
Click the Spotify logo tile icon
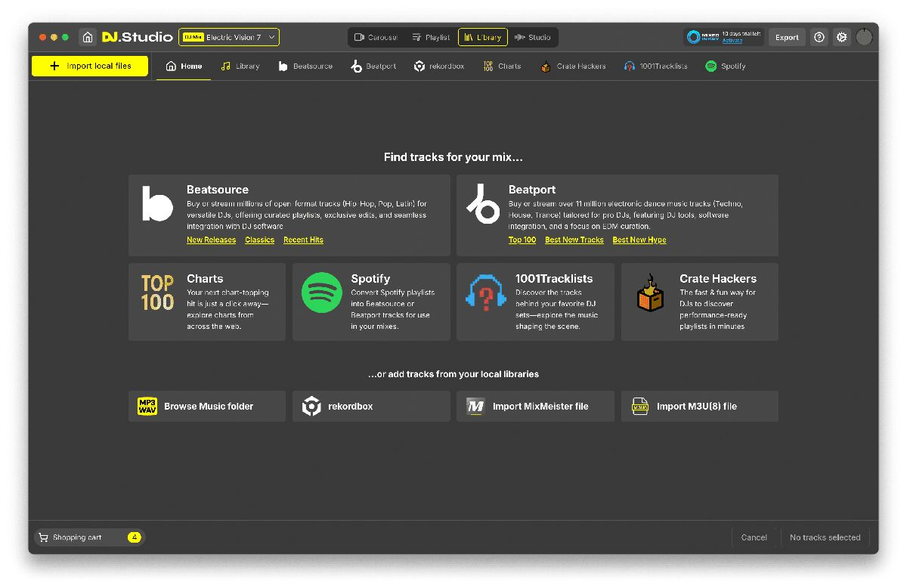[x=322, y=292]
